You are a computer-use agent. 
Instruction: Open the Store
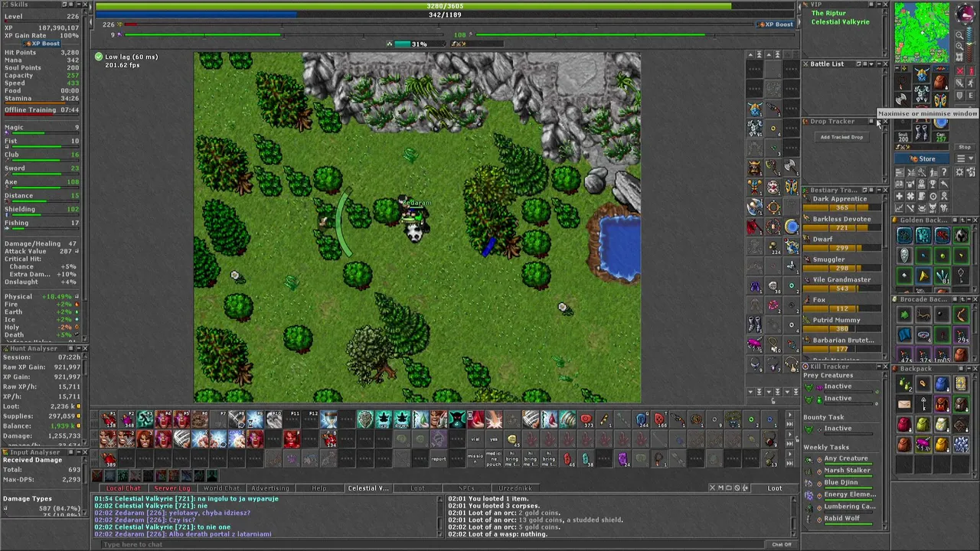[922, 159]
